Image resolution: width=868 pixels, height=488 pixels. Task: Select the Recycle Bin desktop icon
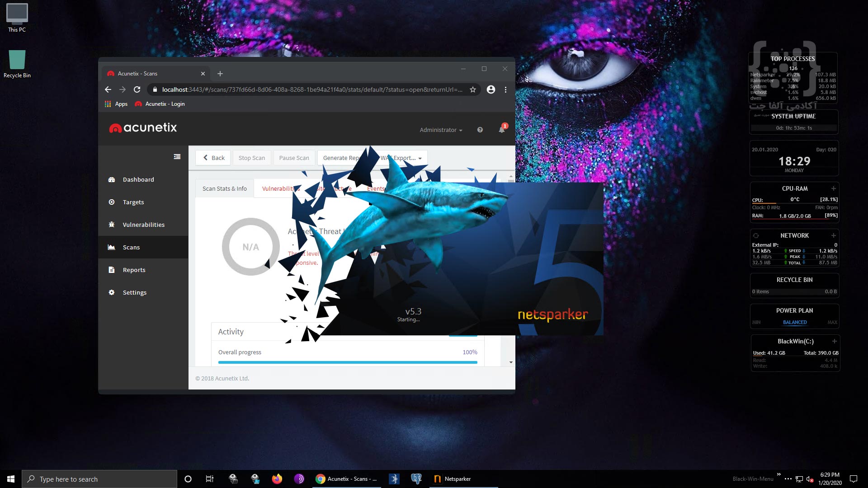[x=17, y=64]
